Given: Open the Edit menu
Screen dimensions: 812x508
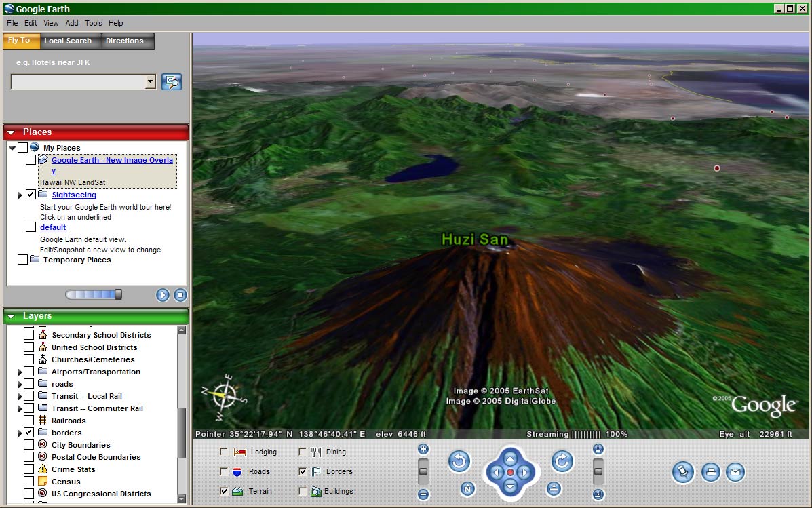Looking at the screenshot, I should click(x=31, y=23).
